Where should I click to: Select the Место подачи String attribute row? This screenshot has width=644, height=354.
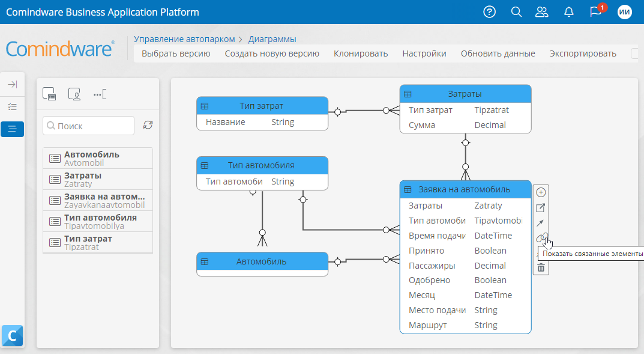(465, 310)
